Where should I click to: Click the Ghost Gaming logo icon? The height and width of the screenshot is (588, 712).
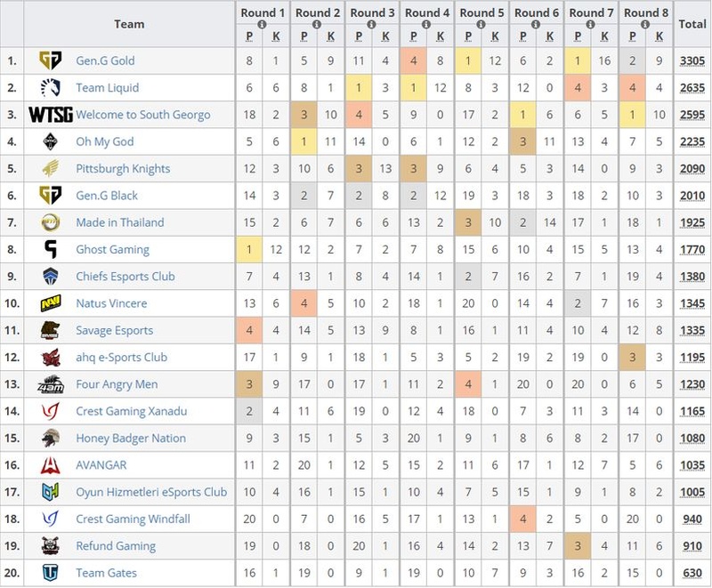(51, 249)
